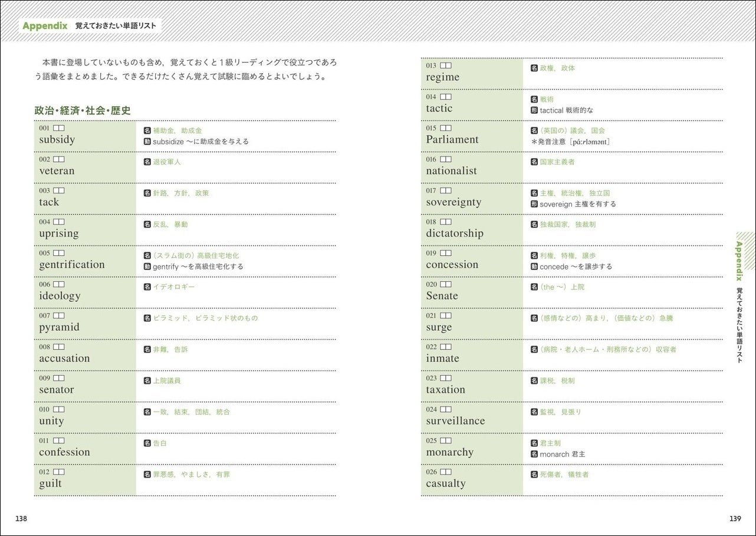Click the 形 badge before tactical 戦術的な
This screenshot has width=756, height=536.
click(534, 110)
